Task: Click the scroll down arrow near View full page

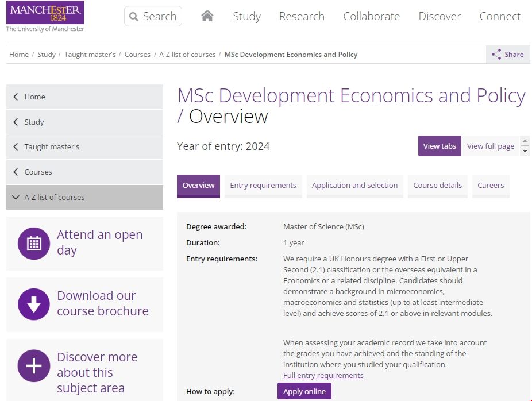Action: (525, 151)
